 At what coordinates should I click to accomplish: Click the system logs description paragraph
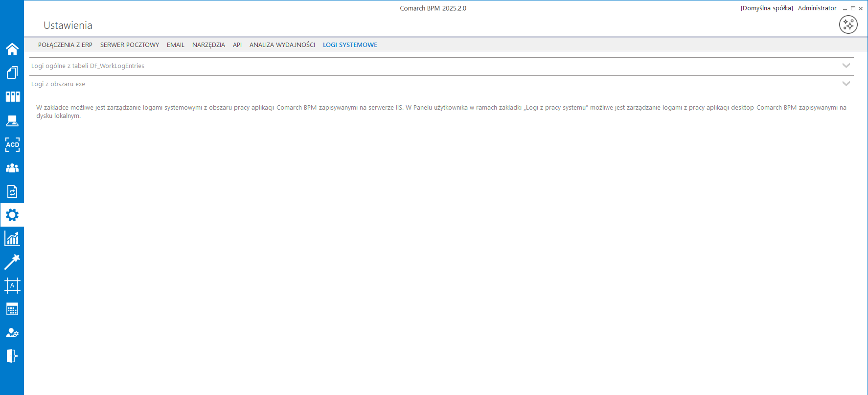tap(441, 112)
